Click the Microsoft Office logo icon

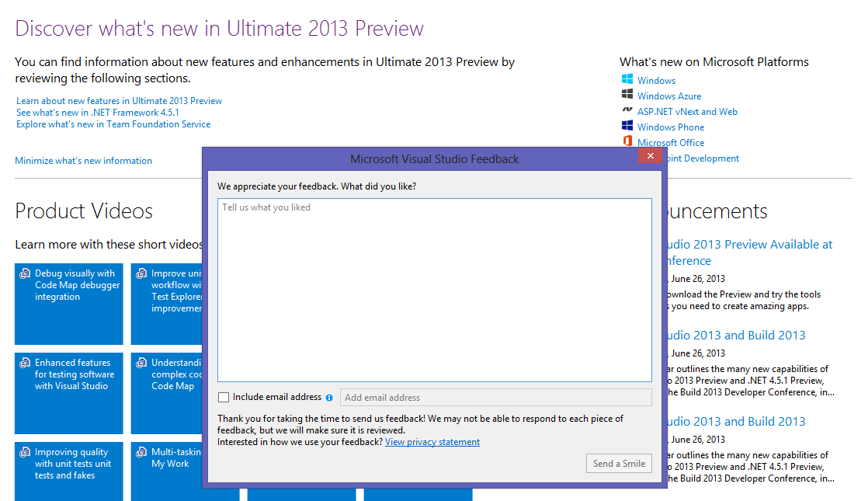point(627,141)
